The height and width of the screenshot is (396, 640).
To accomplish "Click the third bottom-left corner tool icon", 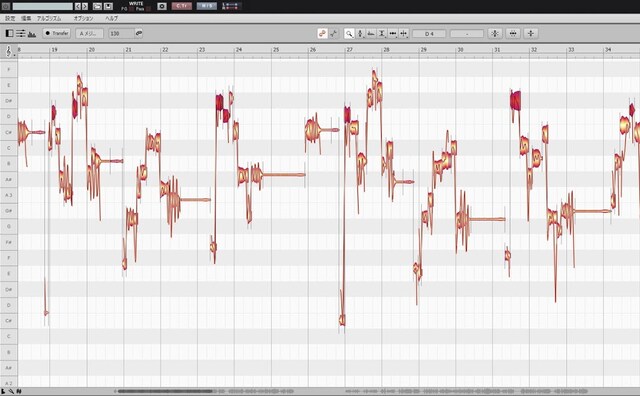I will [x=19, y=391].
